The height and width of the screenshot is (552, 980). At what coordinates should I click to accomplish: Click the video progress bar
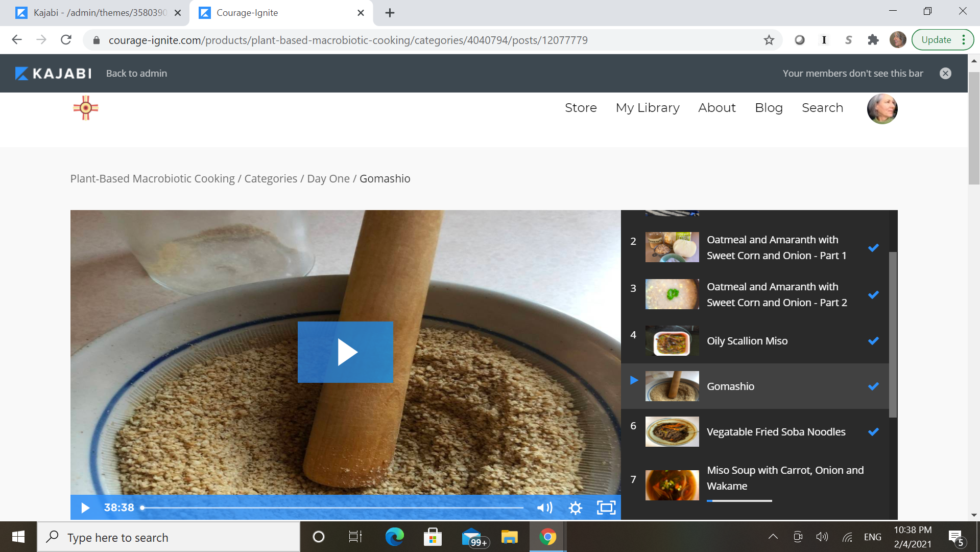tap(332, 508)
